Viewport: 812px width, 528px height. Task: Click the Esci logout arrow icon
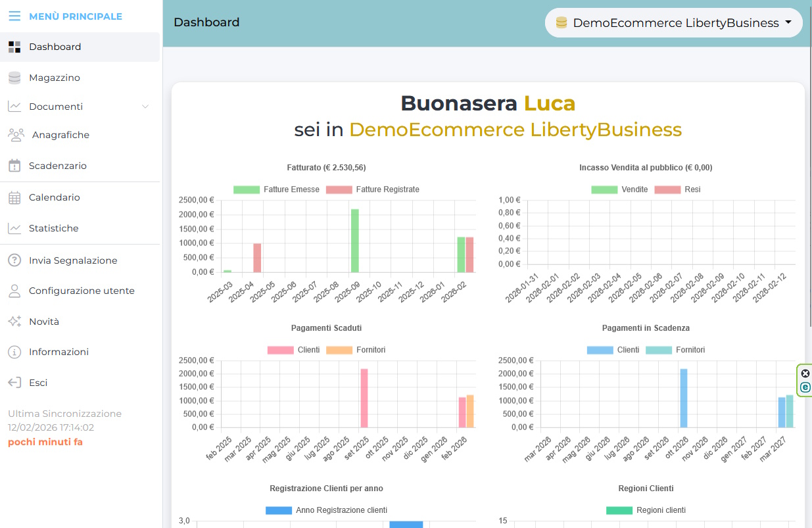14,383
